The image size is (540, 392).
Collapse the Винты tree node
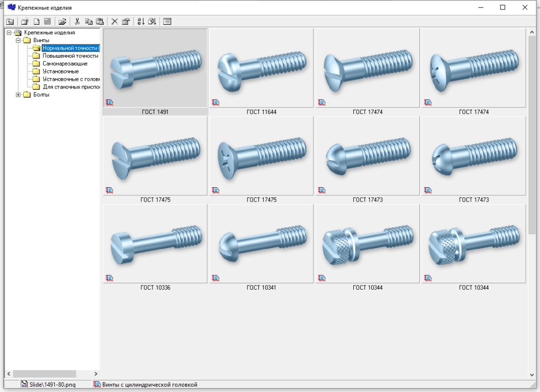point(18,40)
